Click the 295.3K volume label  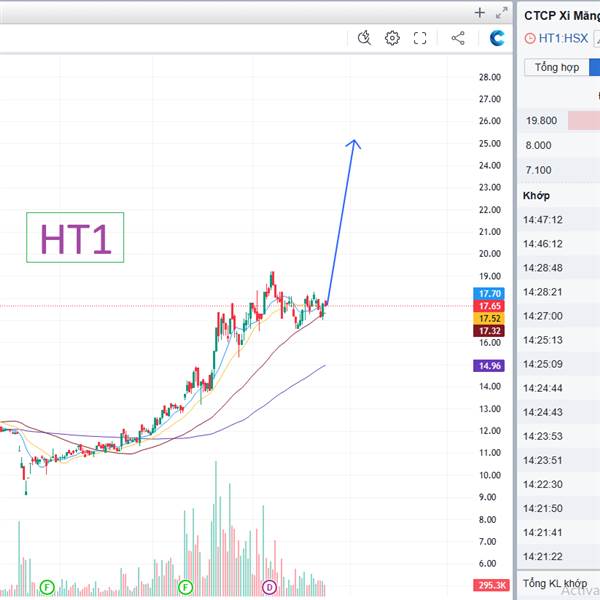(491, 585)
